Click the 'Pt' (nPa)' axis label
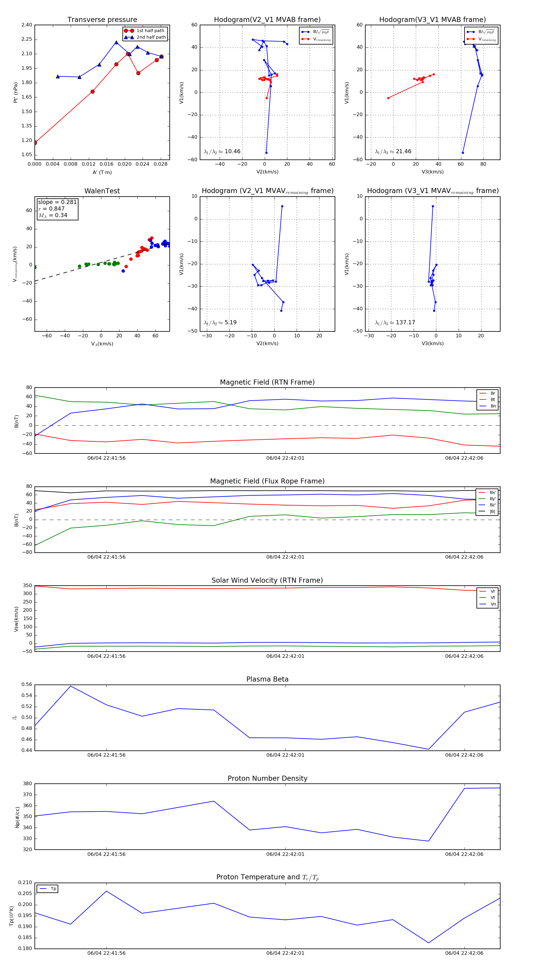 (x=16, y=92)
